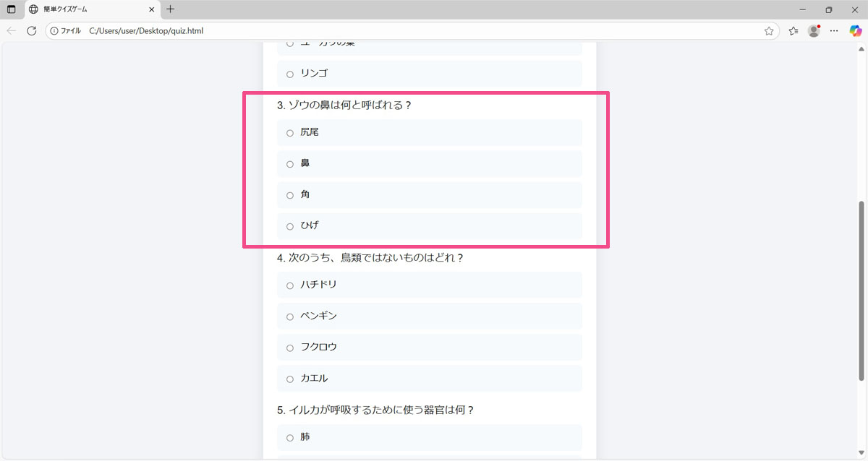Viewport: 868px width, 461px height.
Task: Add page to favorites star icon
Action: (769, 31)
